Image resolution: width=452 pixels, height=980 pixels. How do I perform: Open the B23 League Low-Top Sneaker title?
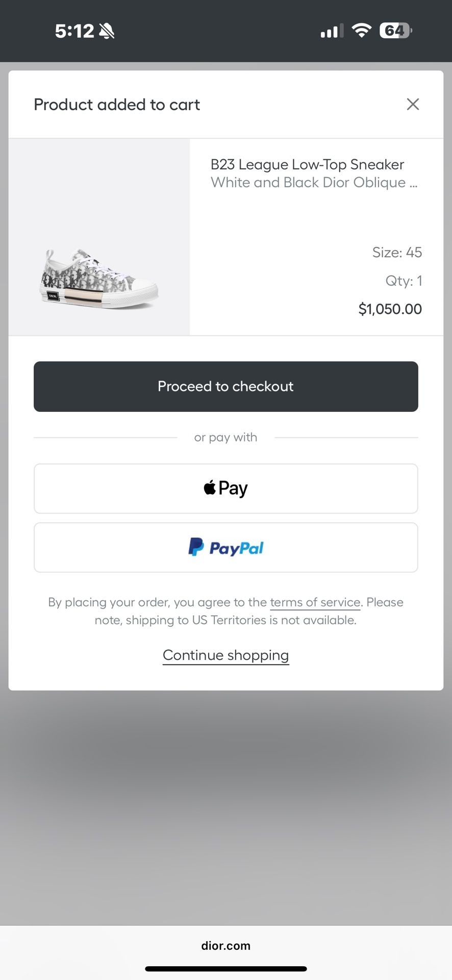307,164
